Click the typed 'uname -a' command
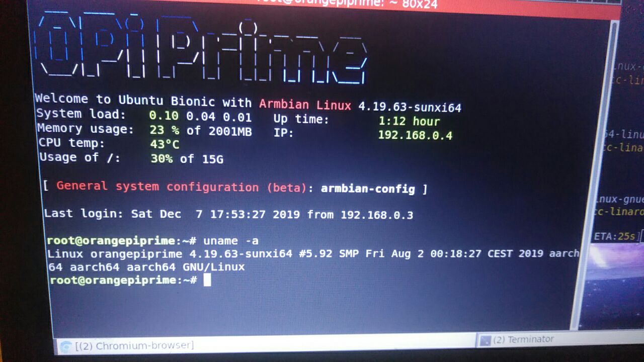The width and height of the screenshot is (644, 362). (x=230, y=240)
